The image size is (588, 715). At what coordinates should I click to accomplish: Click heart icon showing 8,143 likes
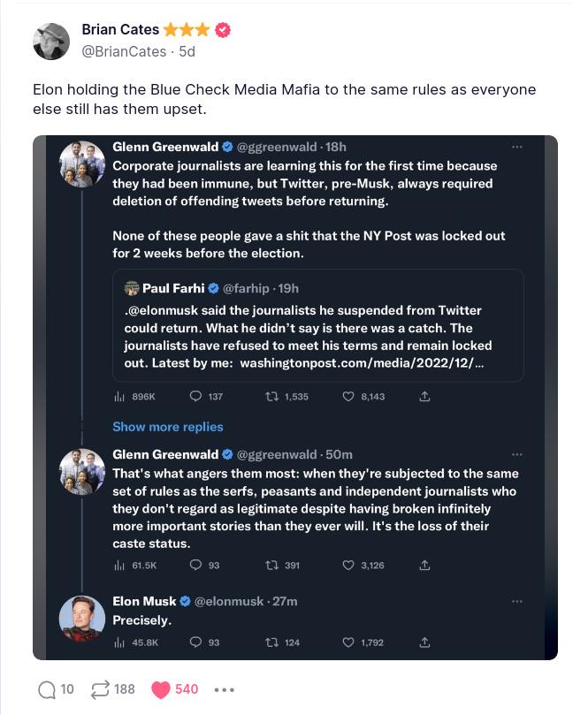click(348, 397)
